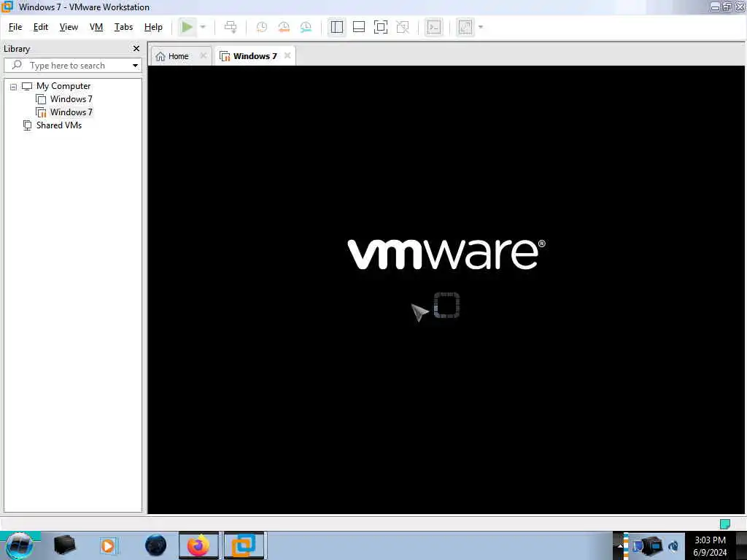The image size is (747, 560).
Task: Close the Home tab
Action: tap(204, 55)
